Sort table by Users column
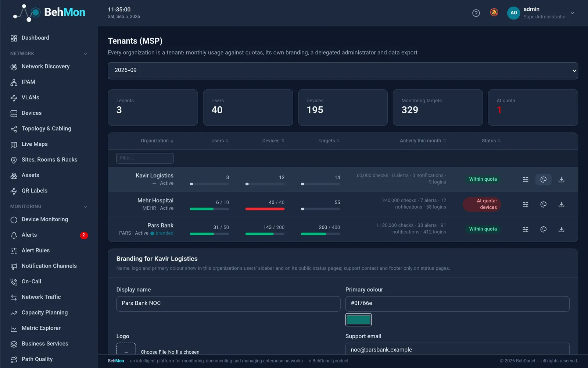Screen dimensions: 588x368 click(x=220, y=141)
